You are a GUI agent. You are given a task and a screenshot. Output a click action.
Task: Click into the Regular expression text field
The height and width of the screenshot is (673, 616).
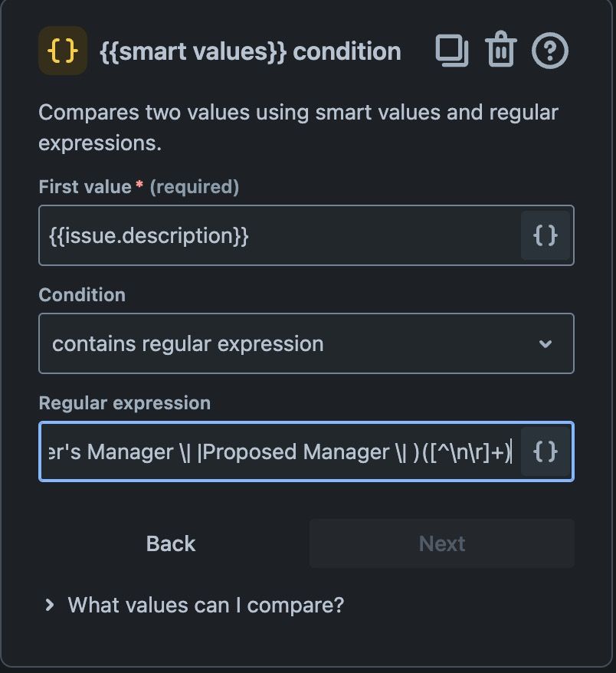[x=280, y=451]
